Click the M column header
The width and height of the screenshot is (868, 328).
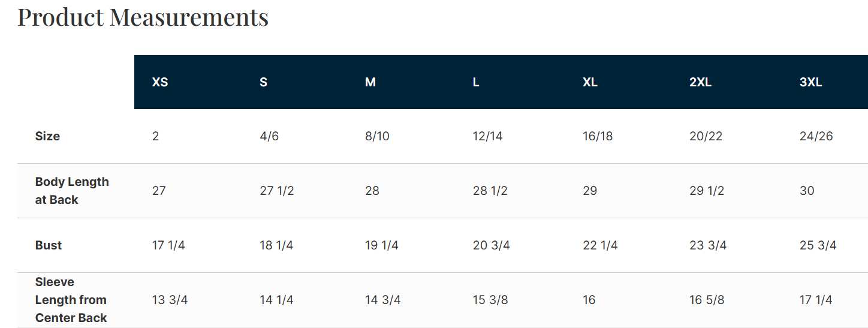(370, 82)
